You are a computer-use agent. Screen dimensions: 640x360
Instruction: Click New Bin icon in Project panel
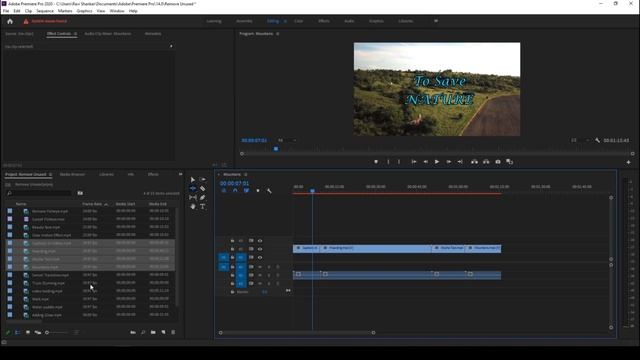(x=153, y=332)
